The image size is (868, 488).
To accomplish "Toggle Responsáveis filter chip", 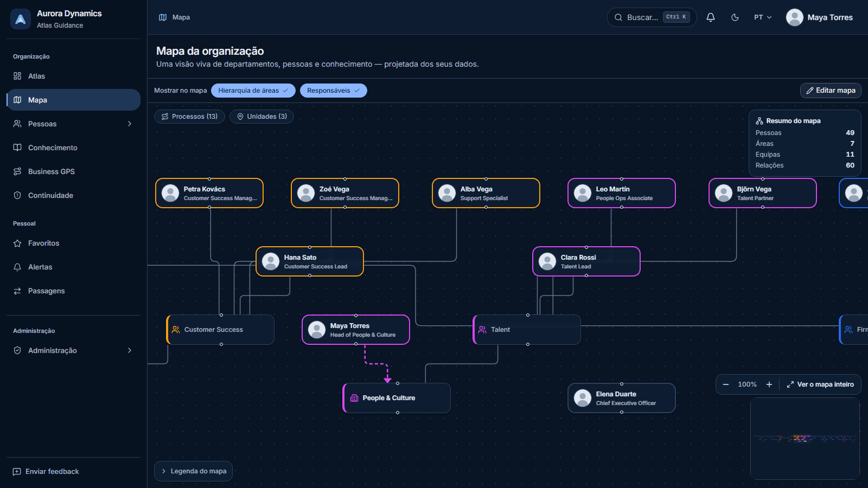I will tap(334, 91).
